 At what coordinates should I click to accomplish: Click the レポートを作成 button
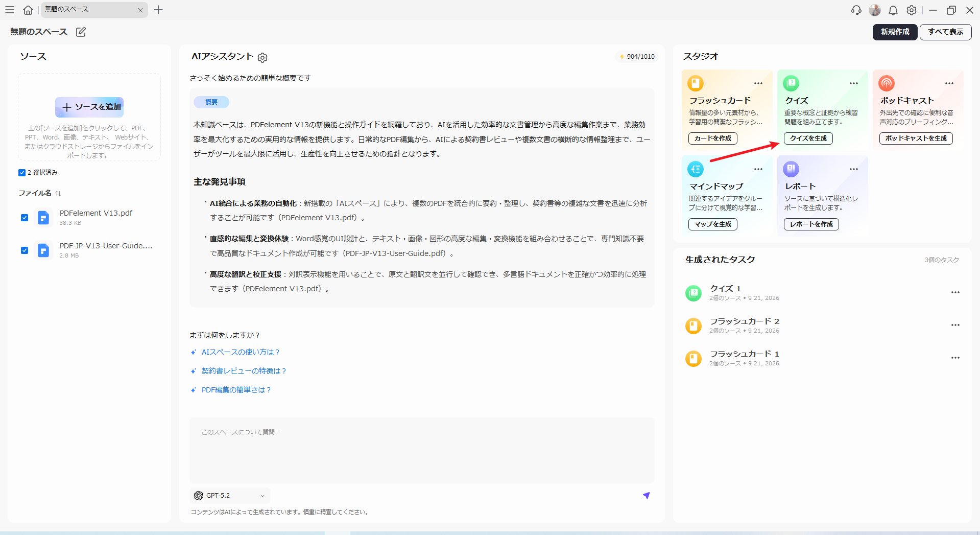tap(811, 224)
